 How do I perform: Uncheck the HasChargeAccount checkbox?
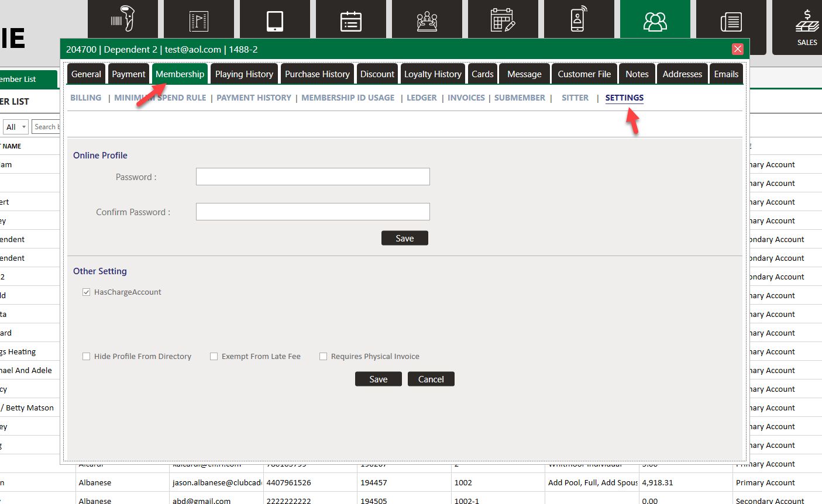[87, 292]
